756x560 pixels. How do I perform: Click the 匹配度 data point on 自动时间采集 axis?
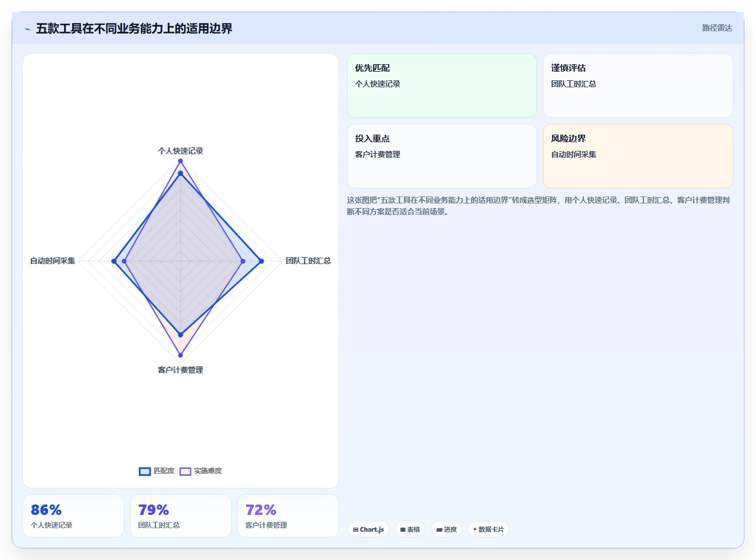click(x=114, y=261)
